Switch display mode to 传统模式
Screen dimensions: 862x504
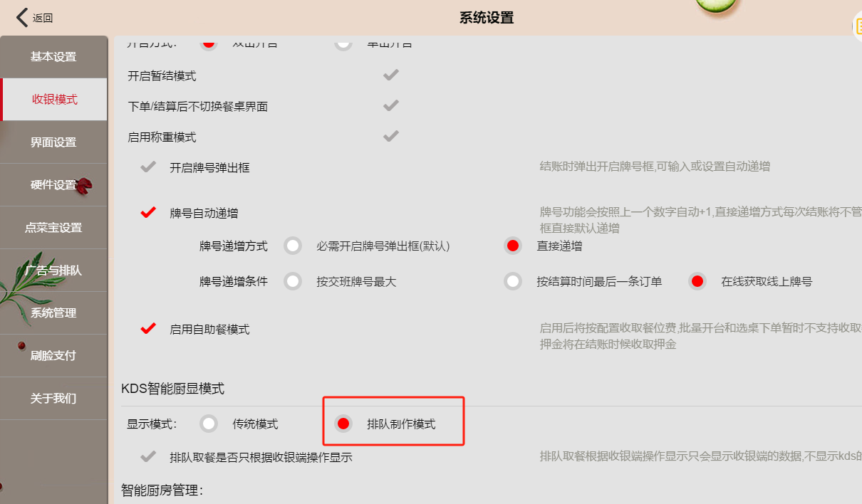209,424
